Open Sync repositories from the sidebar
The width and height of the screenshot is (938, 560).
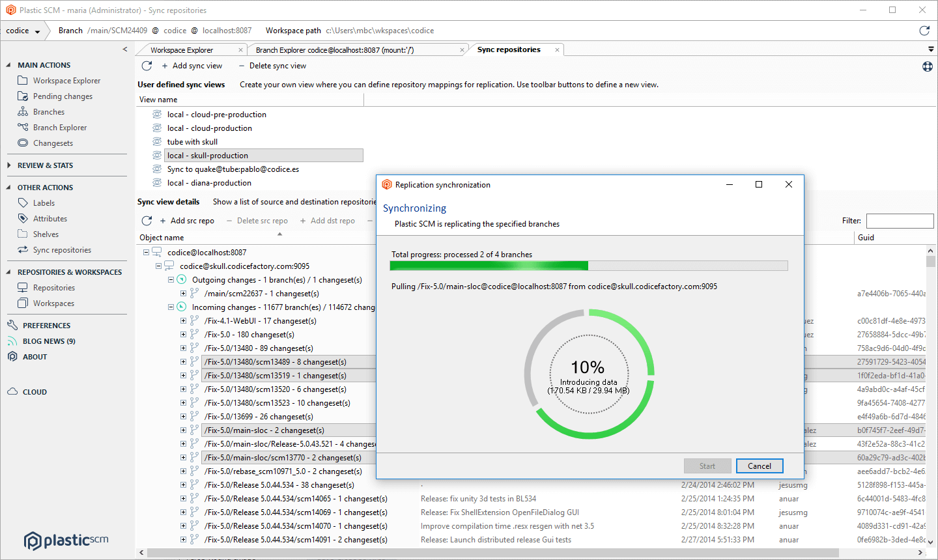tap(62, 250)
